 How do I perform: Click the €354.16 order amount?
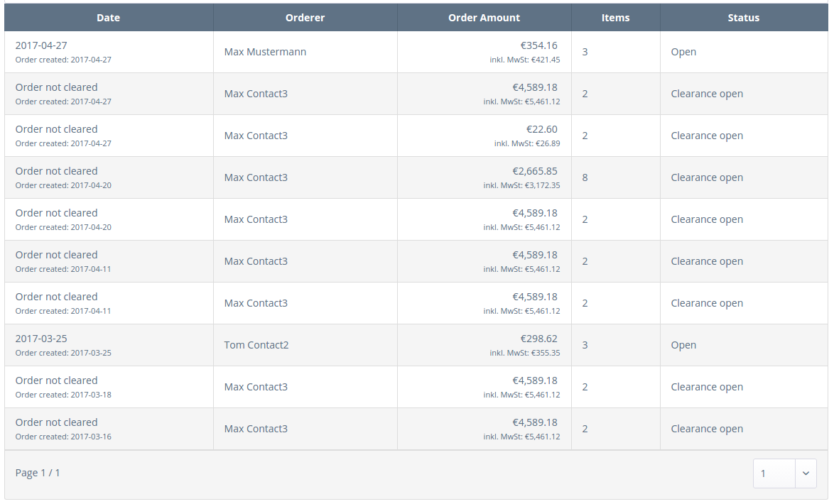pyautogui.click(x=538, y=45)
